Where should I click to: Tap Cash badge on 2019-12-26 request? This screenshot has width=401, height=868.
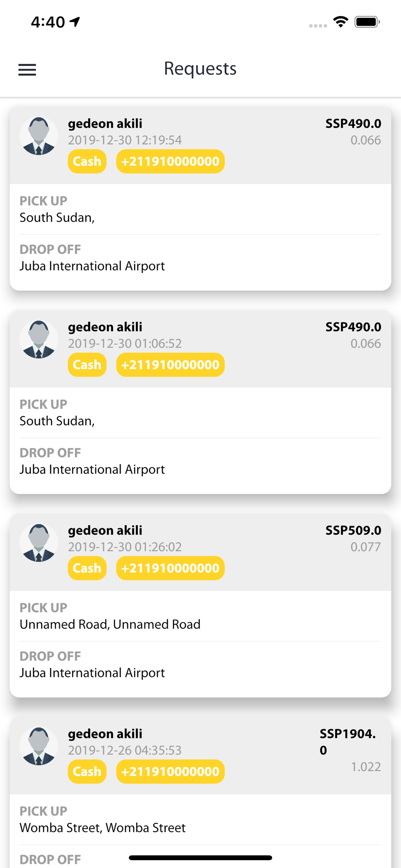click(87, 772)
